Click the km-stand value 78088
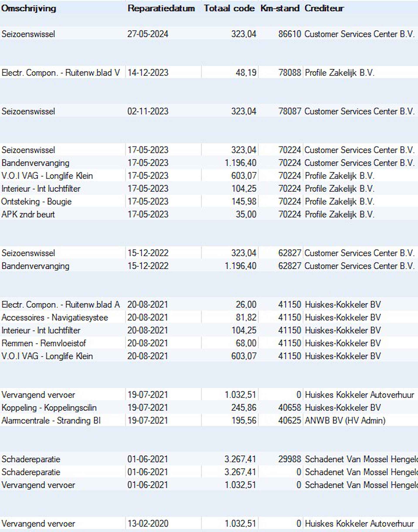The image size is (418, 532). click(x=290, y=73)
